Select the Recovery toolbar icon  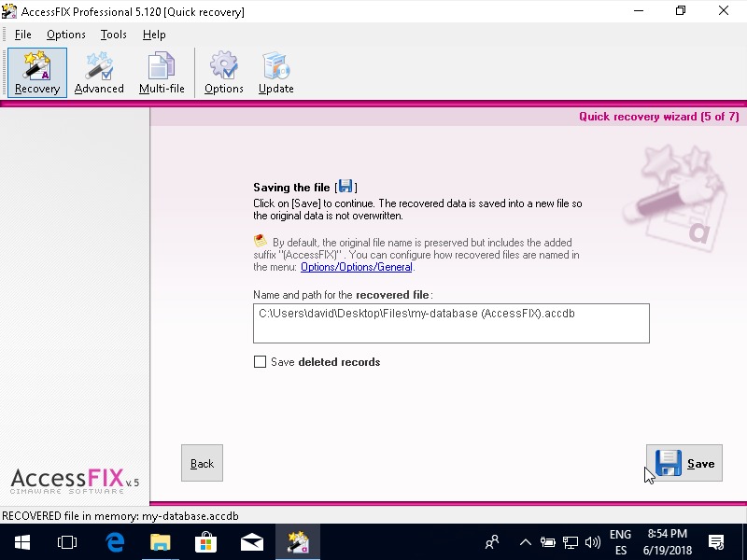point(37,73)
